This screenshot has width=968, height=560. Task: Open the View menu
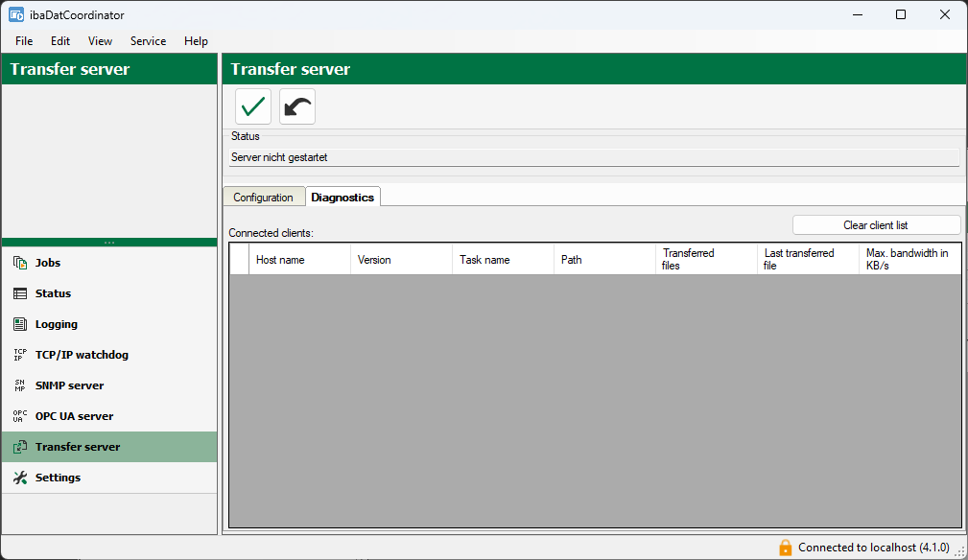tap(100, 41)
